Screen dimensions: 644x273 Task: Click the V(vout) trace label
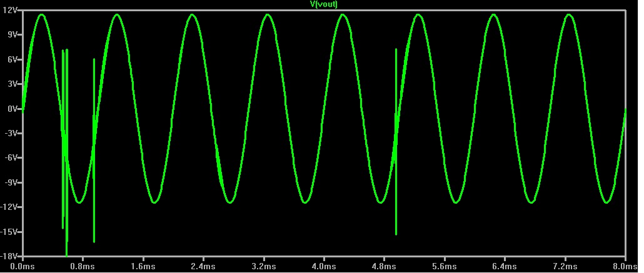(x=324, y=4)
